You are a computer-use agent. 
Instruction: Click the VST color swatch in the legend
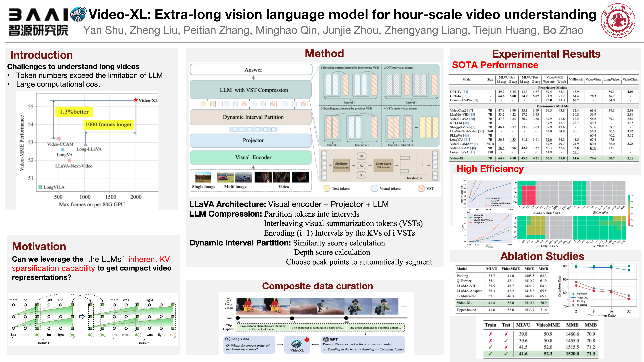(x=421, y=188)
